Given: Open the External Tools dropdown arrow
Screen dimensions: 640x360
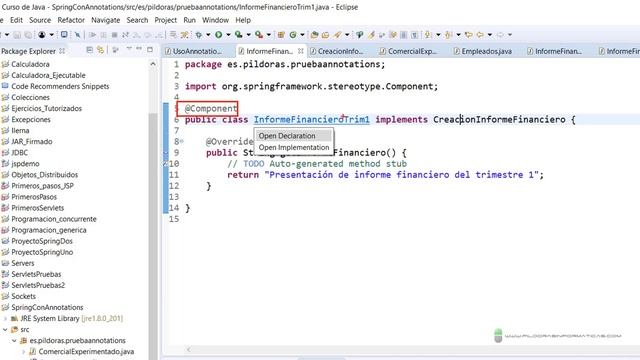Looking at the screenshot, I should point(268,35).
